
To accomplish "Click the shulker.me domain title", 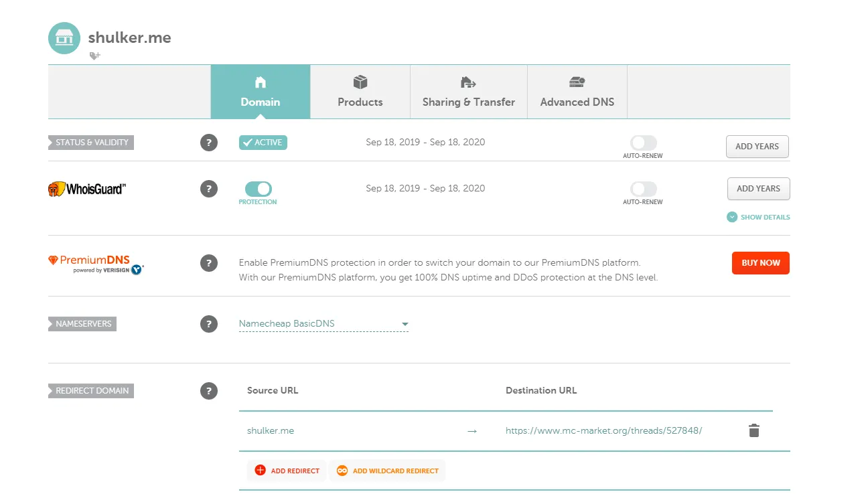I will [130, 37].
